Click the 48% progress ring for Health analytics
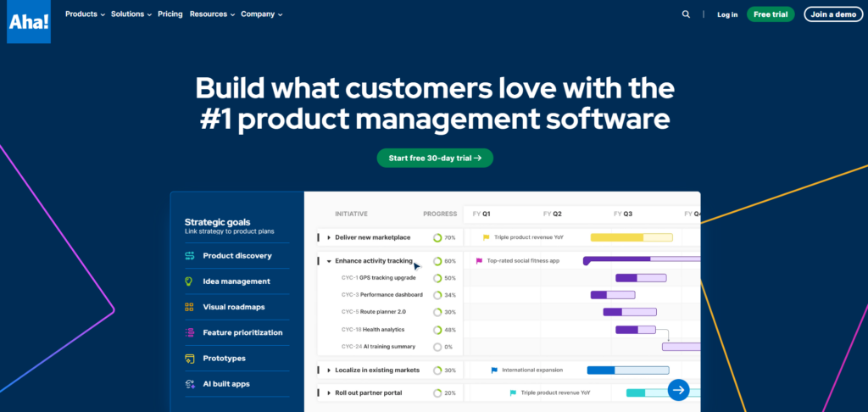 [437, 330]
